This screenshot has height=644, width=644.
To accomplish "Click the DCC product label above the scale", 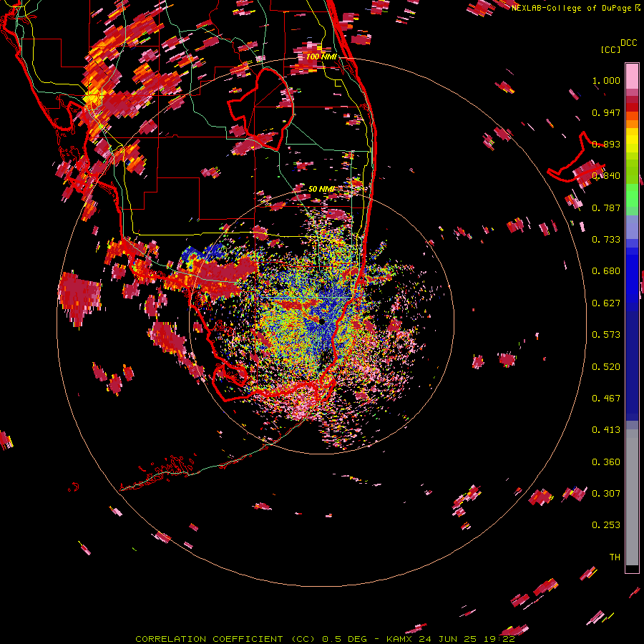I will pyautogui.click(x=628, y=43).
